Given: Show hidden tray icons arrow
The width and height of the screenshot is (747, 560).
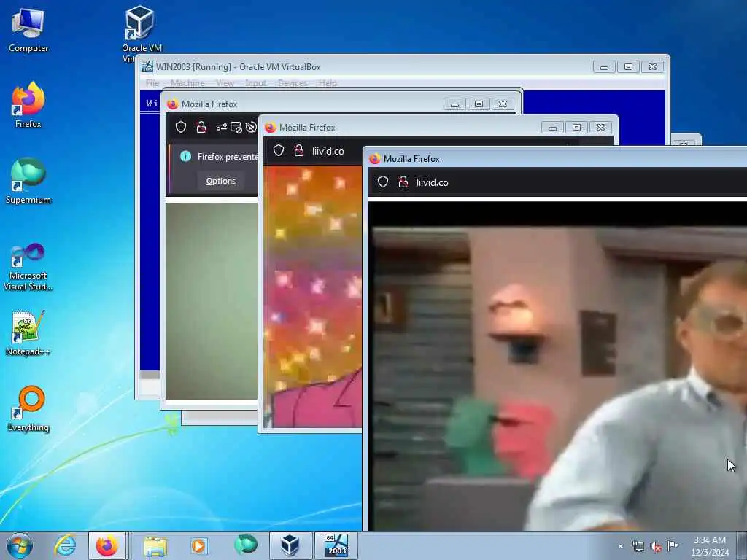Looking at the screenshot, I should (620, 546).
